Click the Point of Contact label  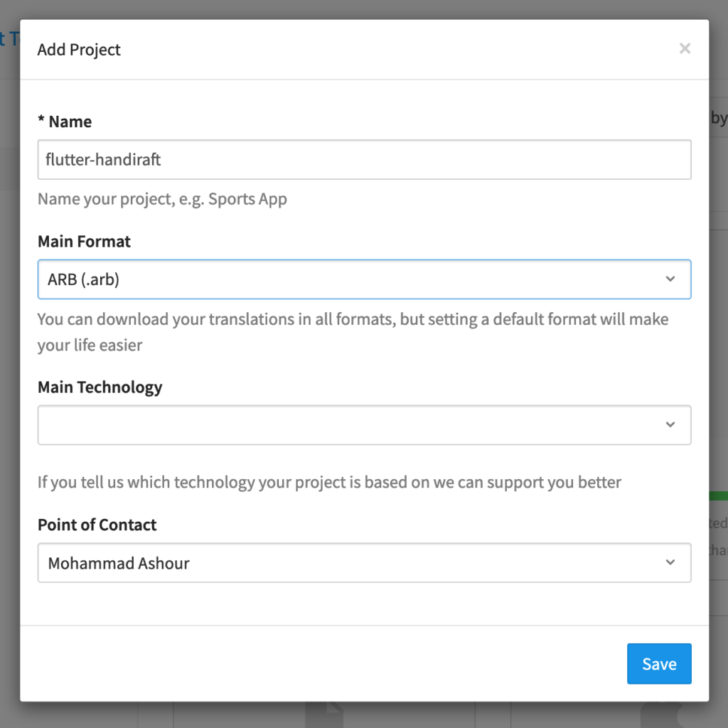(x=97, y=525)
